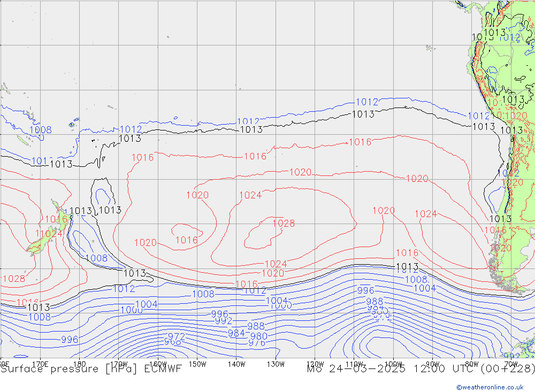This screenshot has height=392, width=535.
Task: Click the 150W longitude label
Action: [x=197, y=364]
